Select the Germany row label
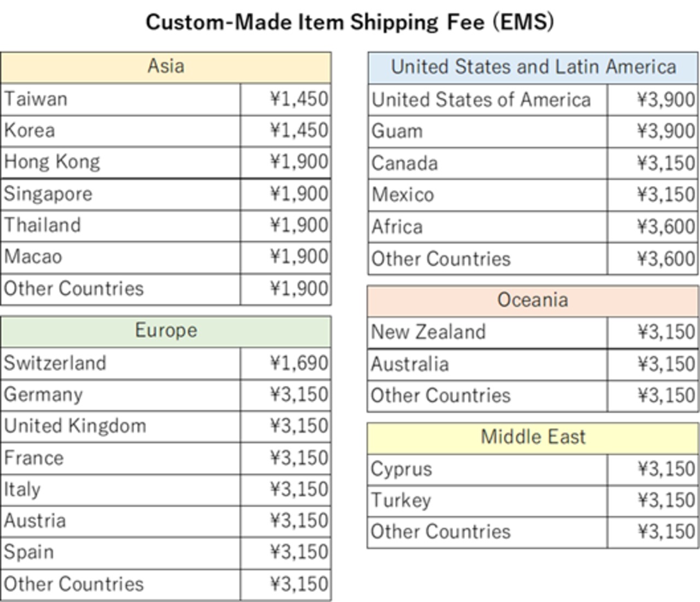Image resolution: width=700 pixels, height=602 pixels. tap(120, 395)
